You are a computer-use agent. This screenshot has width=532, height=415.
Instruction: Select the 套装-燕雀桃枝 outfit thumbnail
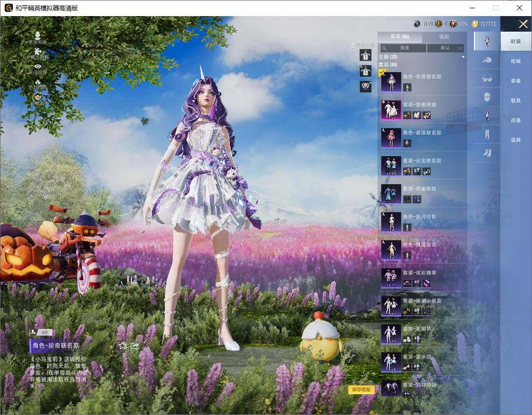coord(391,194)
